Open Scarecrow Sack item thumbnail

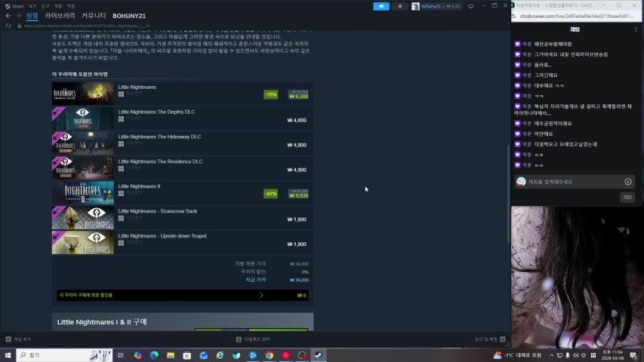(x=82, y=217)
